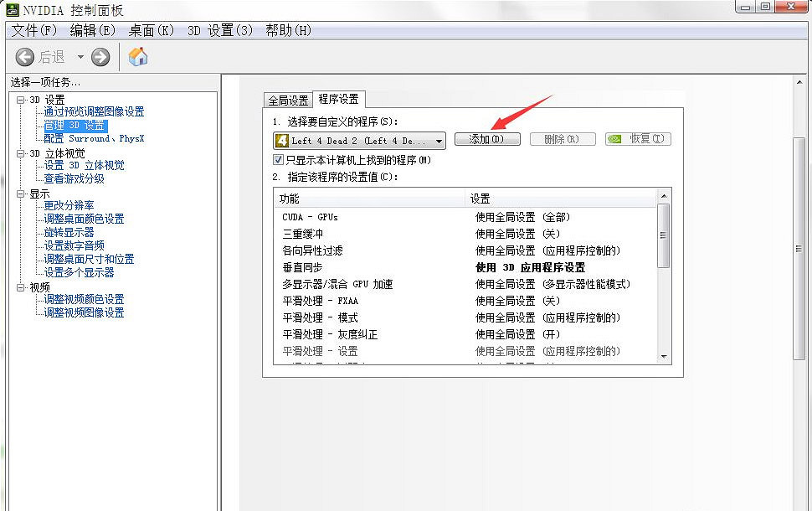Select 更改分辨率 in the task tree

click(69, 205)
